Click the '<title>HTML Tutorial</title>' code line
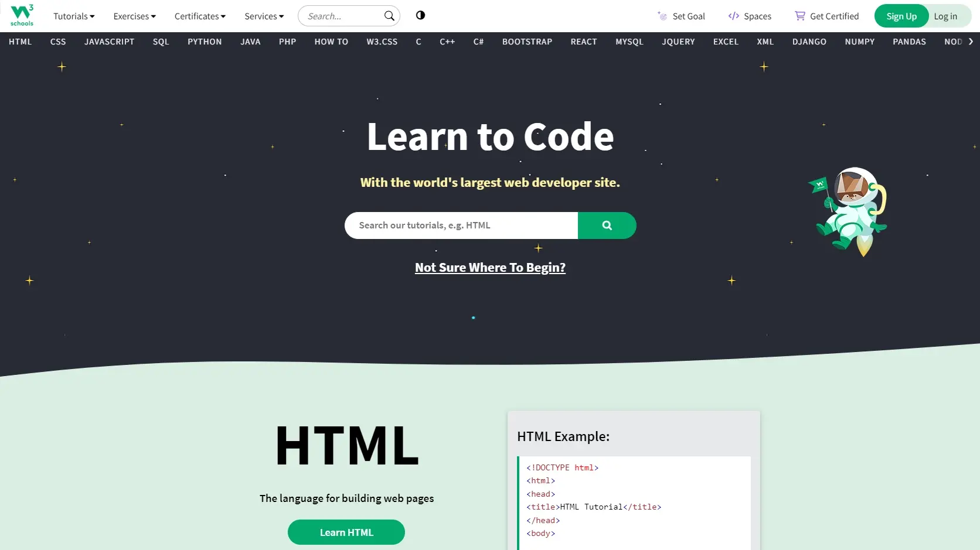Viewport: 980px width, 550px height. pyautogui.click(x=594, y=507)
